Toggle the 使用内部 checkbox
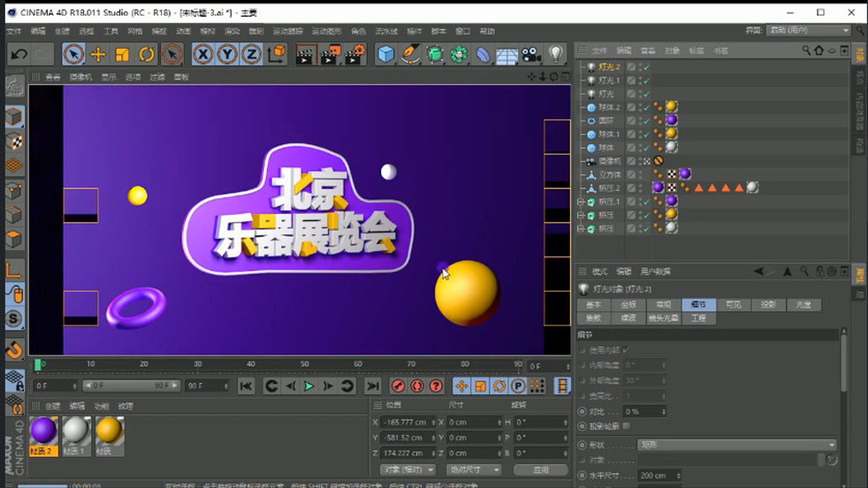The height and width of the screenshot is (488, 868). pyautogui.click(x=626, y=350)
